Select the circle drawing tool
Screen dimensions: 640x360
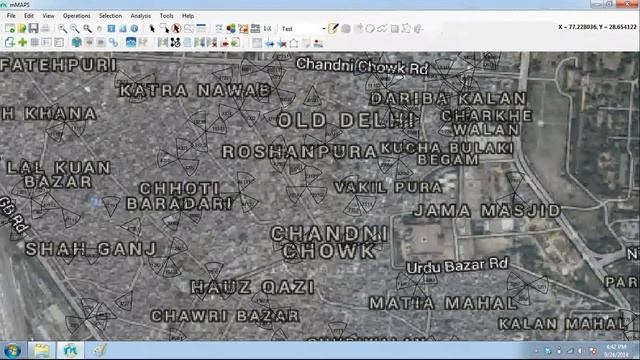[370, 29]
